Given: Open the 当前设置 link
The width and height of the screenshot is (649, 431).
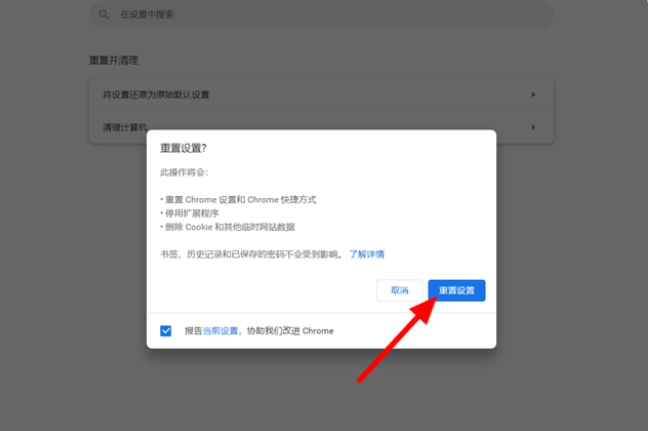Looking at the screenshot, I should 220,331.
